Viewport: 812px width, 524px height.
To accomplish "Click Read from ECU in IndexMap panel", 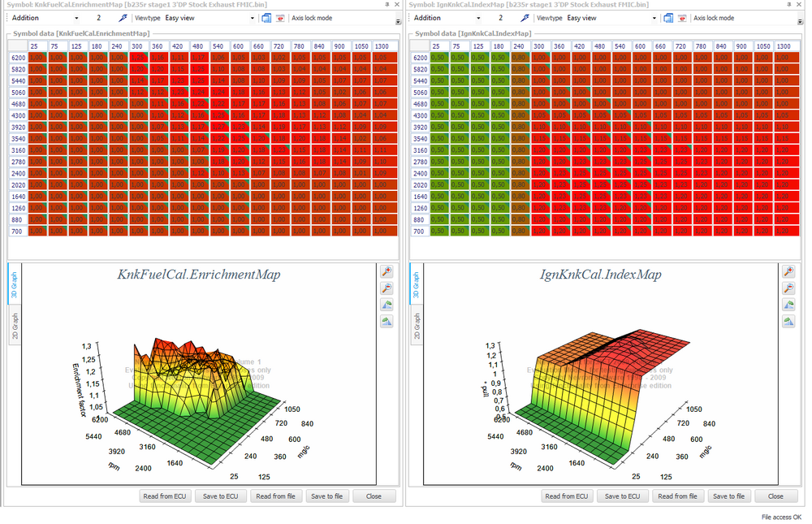I will coord(567,496).
